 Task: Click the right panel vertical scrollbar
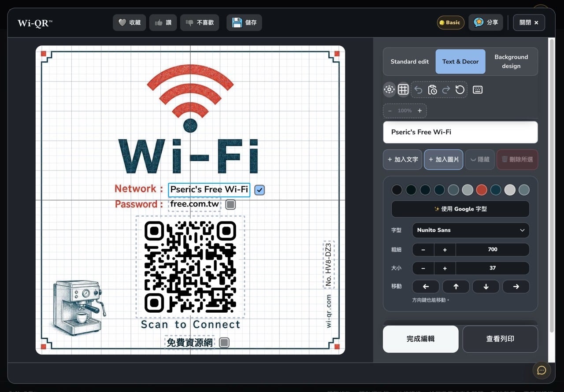click(551, 185)
